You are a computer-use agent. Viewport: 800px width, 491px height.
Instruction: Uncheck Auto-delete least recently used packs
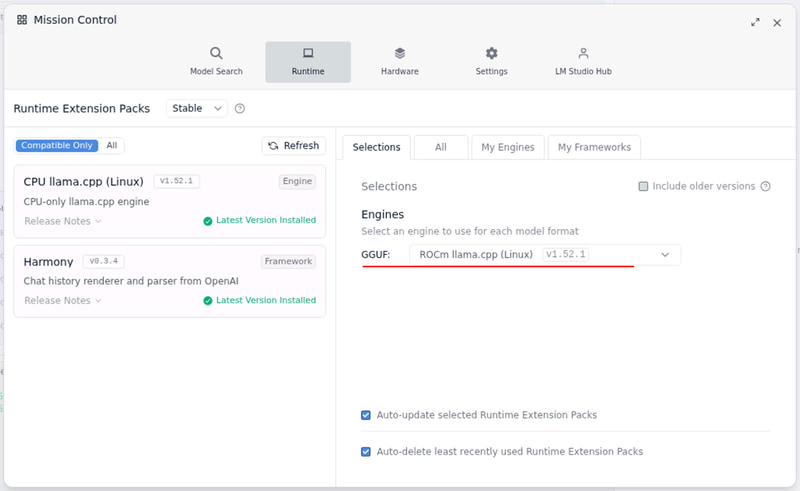point(366,452)
